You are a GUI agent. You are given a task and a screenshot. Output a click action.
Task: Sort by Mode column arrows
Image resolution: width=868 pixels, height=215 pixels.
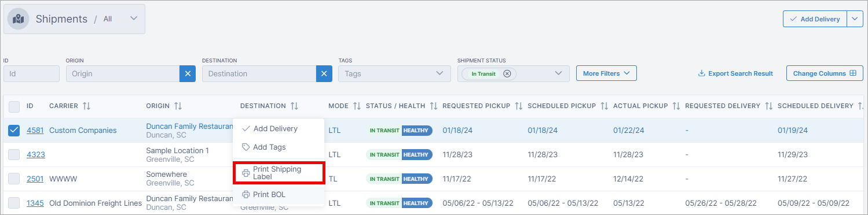coord(357,106)
